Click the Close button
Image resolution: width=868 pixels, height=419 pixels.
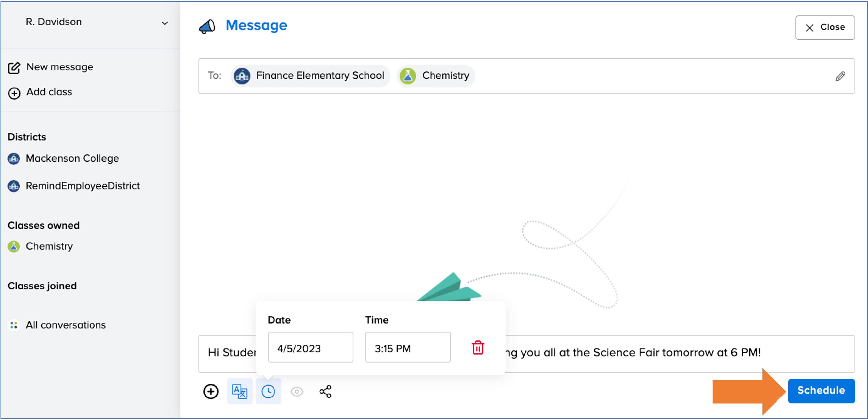pyautogui.click(x=825, y=27)
